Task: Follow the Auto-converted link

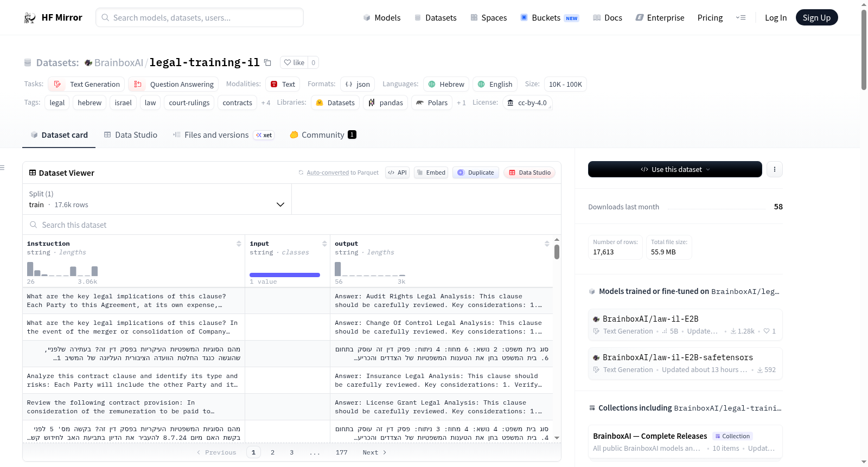Action: (x=328, y=172)
